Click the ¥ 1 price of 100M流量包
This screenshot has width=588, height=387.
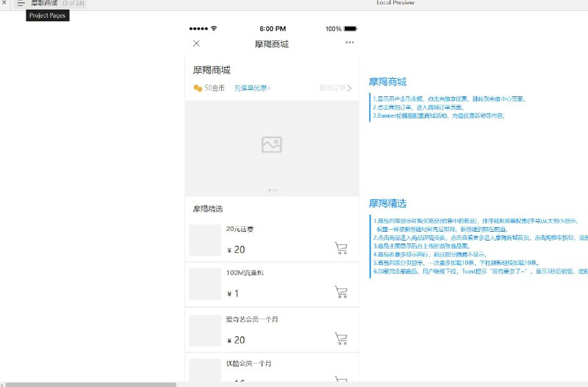(x=233, y=294)
